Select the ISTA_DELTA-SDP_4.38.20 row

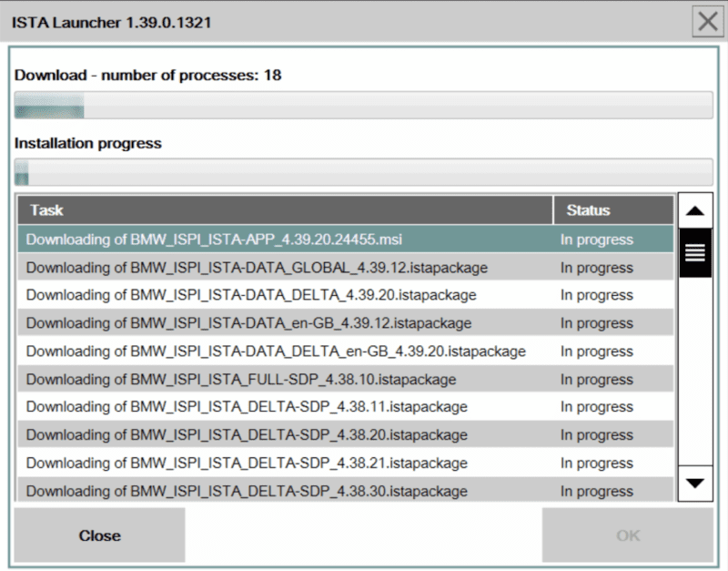(346, 435)
